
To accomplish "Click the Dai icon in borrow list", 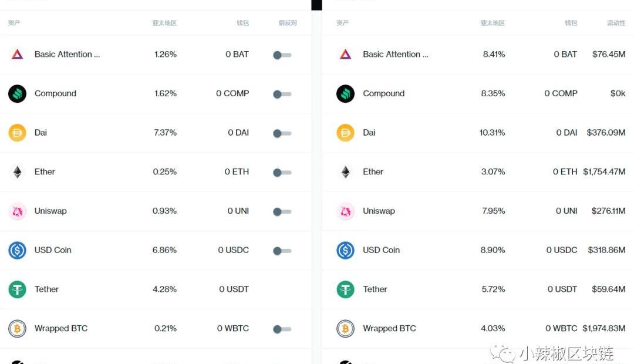I will coord(345,133).
